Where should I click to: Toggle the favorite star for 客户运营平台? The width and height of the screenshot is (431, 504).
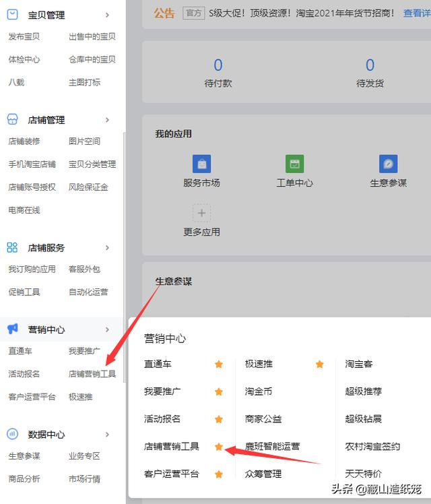click(x=219, y=474)
